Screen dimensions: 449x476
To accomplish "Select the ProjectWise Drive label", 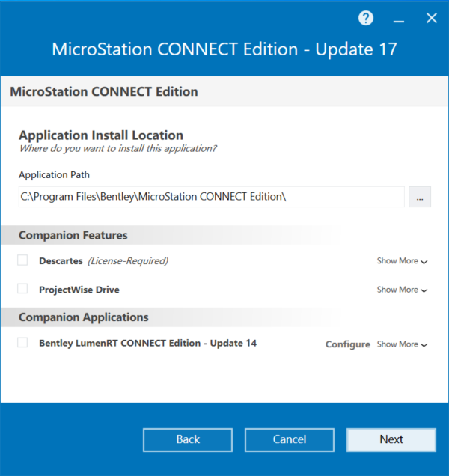I will click(x=79, y=290).
